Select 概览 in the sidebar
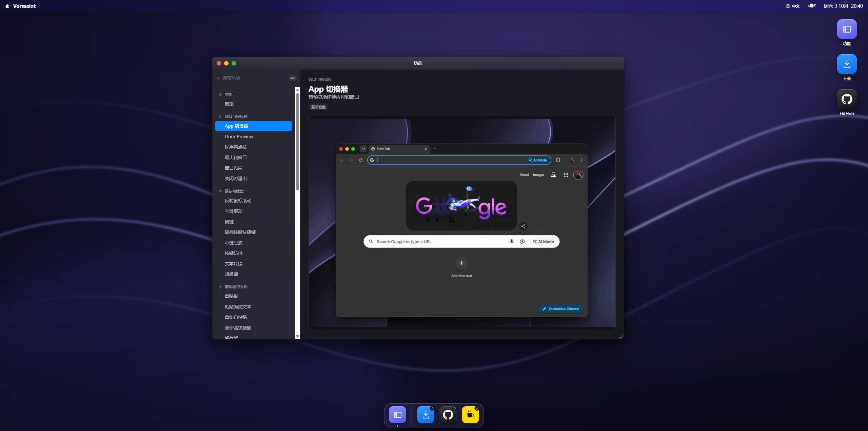868x431 pixels. (254, 104)
